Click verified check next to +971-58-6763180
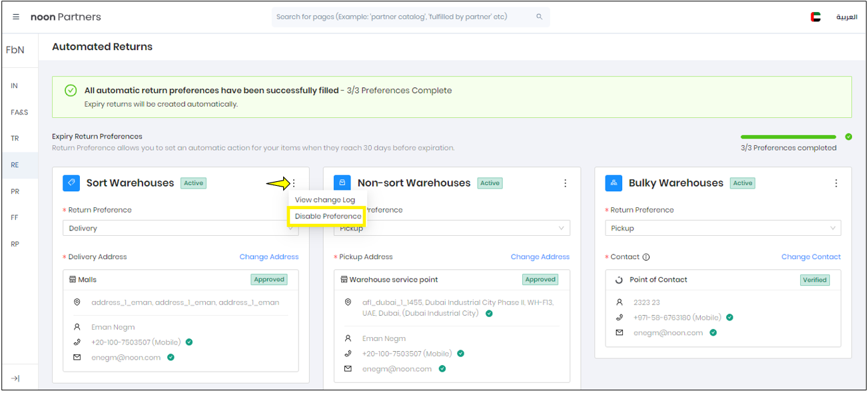This screenshot has height=393, width=868. point(729,318)
